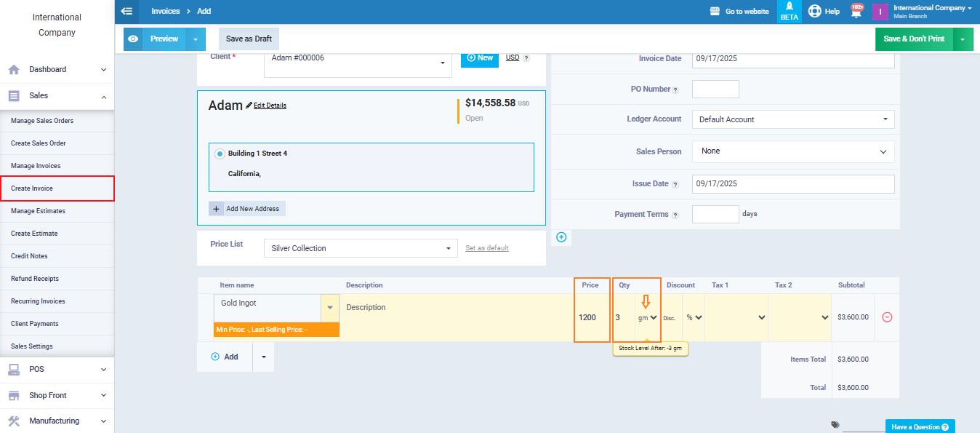The height and width of the screenshot is (433, 980).
Task: Click the Price input field
Action: click(x=592, y=317)
